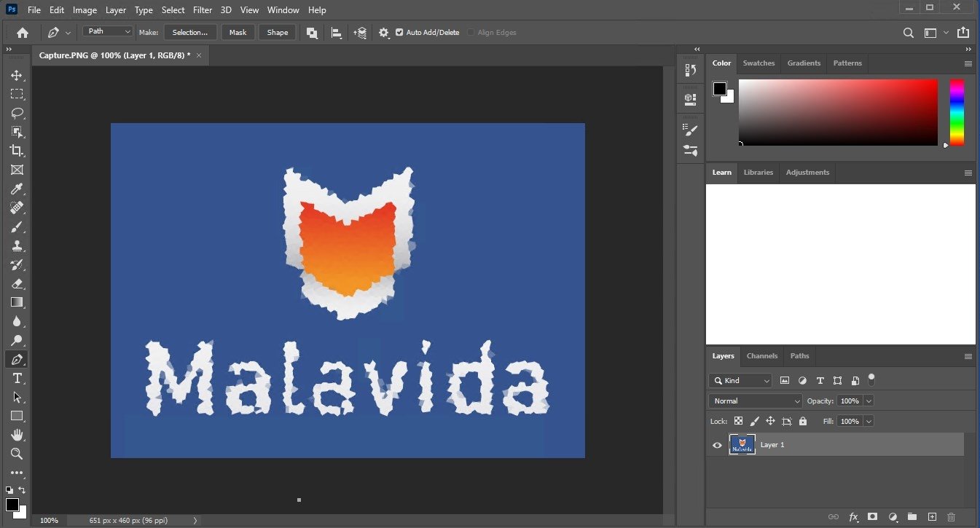Viewport: 980px width, 528px height.
Task: Select the Zoom tool
Action: (x=17, y=454)
